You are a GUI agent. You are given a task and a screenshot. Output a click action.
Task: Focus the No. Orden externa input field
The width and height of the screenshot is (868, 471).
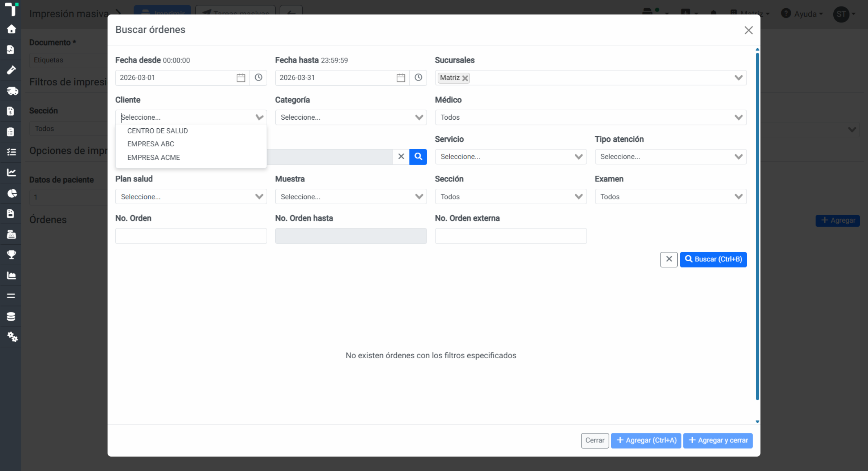(x=511, y=236)
